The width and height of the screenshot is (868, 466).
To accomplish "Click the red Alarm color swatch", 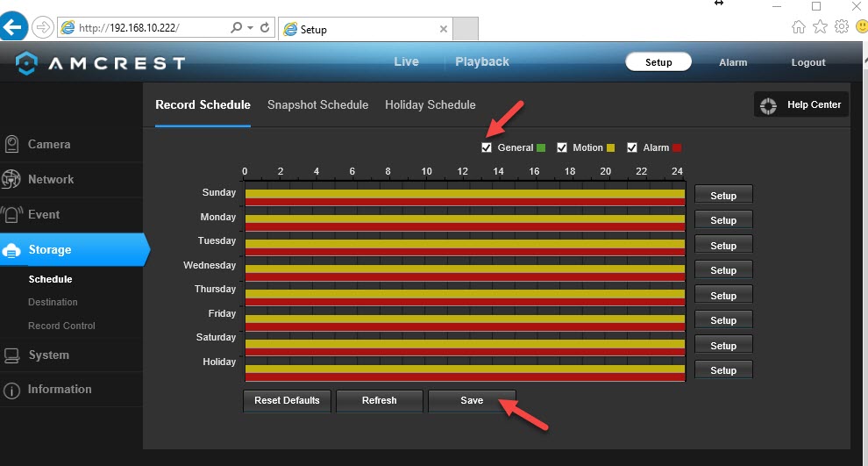I will [677, 148].
